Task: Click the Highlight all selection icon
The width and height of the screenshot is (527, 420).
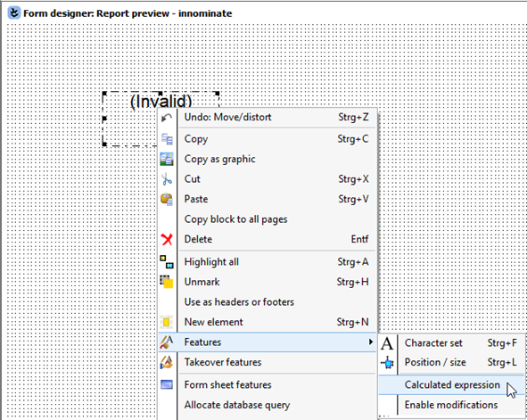Action: [167, 262]
